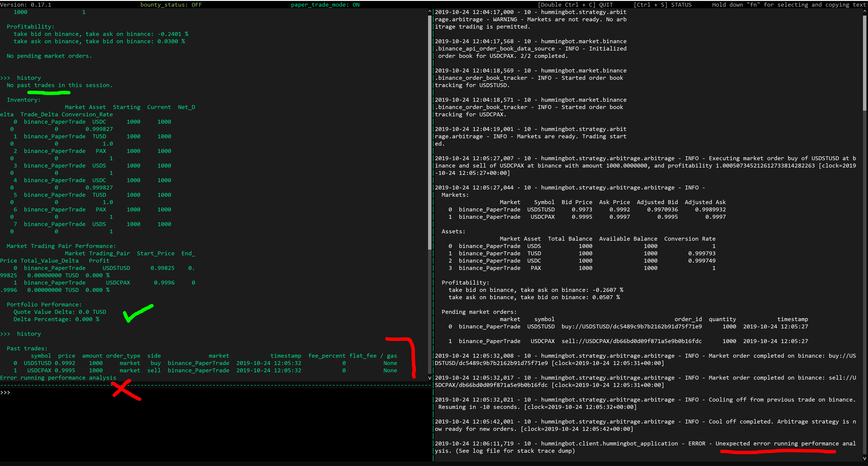Click the Past trades section header
The width and height of the screenshot is (868, 466).
coord(27,348)
